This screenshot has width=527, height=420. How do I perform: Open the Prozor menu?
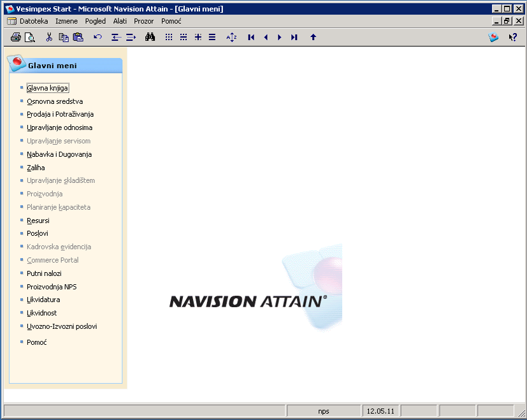pos(143,21)
